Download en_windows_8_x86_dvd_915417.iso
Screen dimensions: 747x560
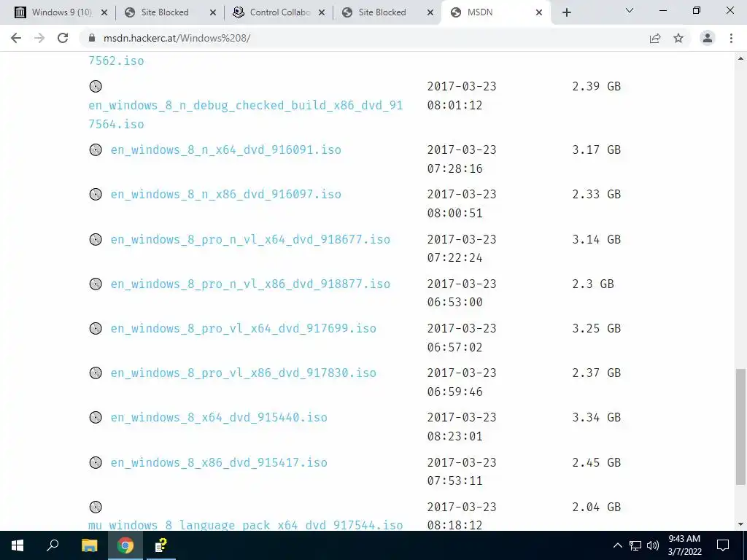219,462
